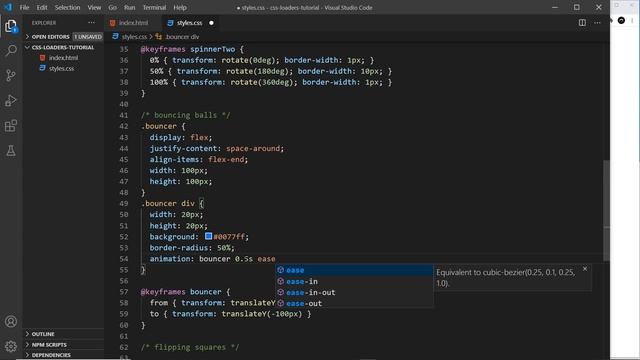Screen dimensions: 640x360
Task: Select the 'ease-out' suggestion
Action: tap(354, 303)
